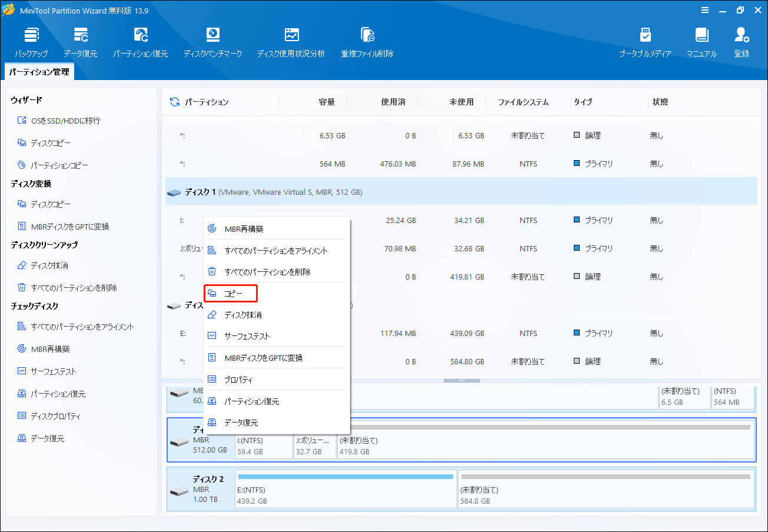Sort by タイプ column header
This screenshot has width=768, height=532.
point(583,102)
